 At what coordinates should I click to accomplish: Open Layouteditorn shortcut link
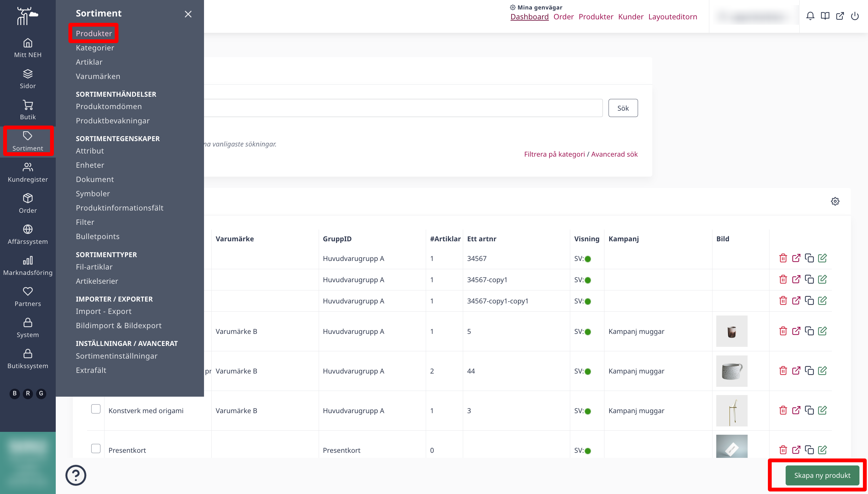point(673,16)
